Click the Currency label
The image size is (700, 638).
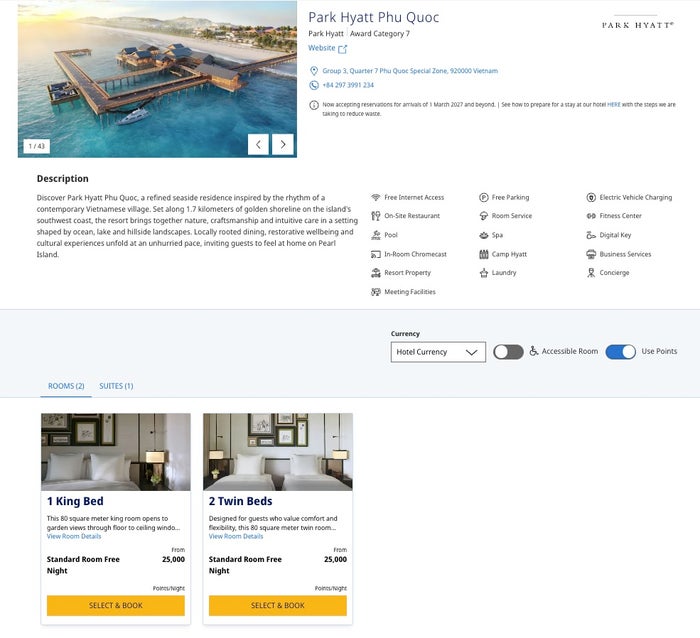tap(405, 334)
